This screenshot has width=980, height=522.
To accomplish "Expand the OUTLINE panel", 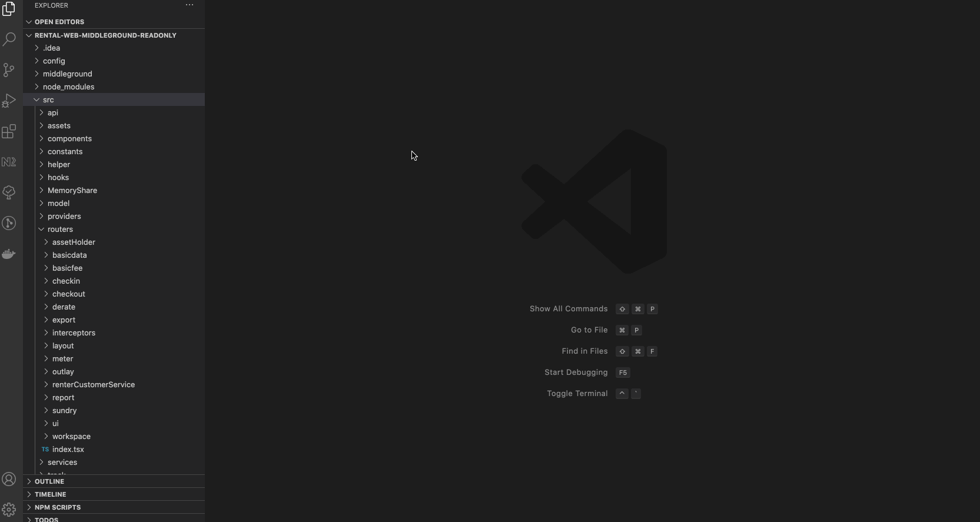I will (x=114, y=481).
